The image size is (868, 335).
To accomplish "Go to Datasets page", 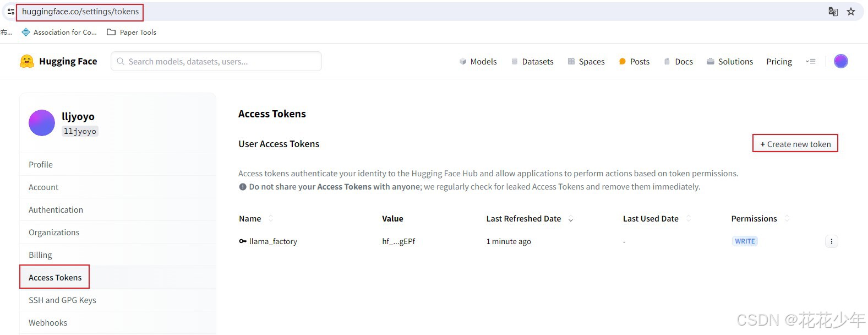I will (x=532, y=62).
